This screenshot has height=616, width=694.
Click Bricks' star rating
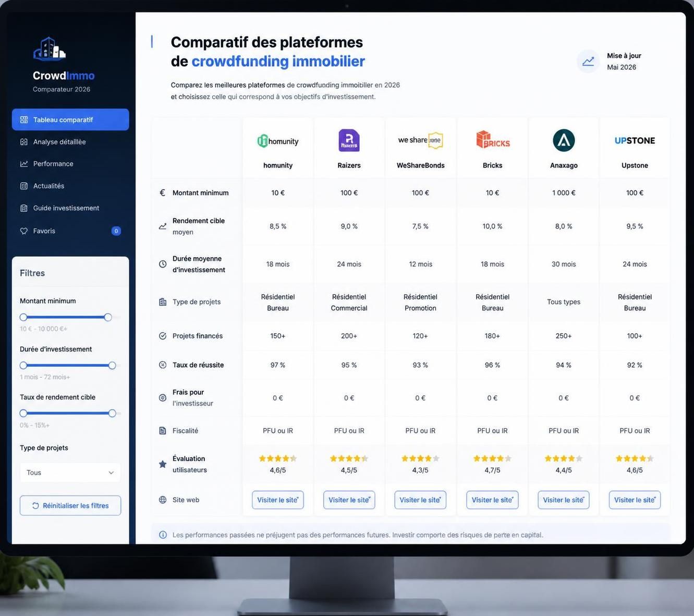[493, 458]
